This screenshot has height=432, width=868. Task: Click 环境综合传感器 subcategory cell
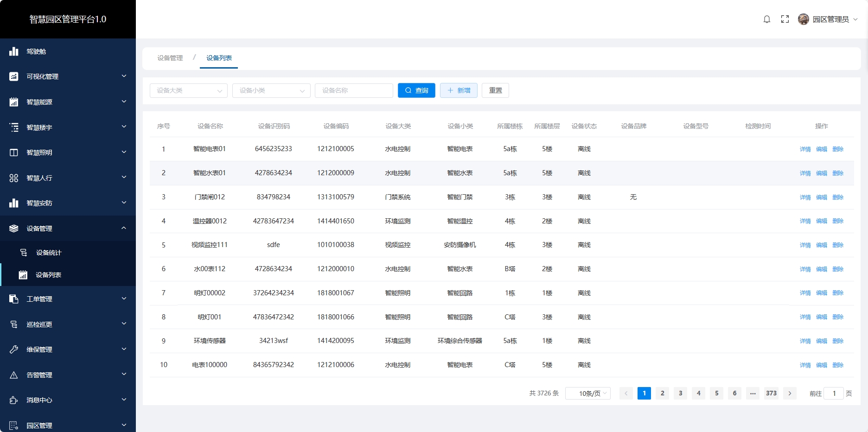[x=460, y=341]
